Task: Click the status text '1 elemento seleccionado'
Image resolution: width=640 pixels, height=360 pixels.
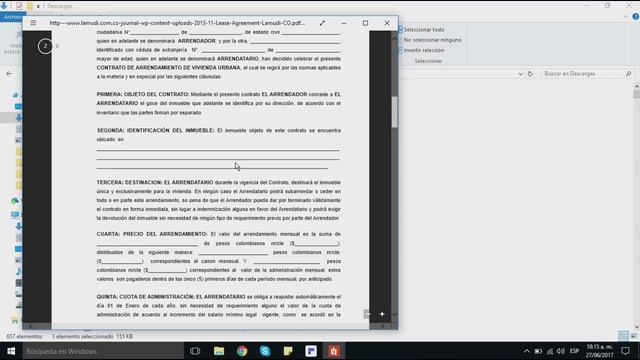Action: (84, 336)
